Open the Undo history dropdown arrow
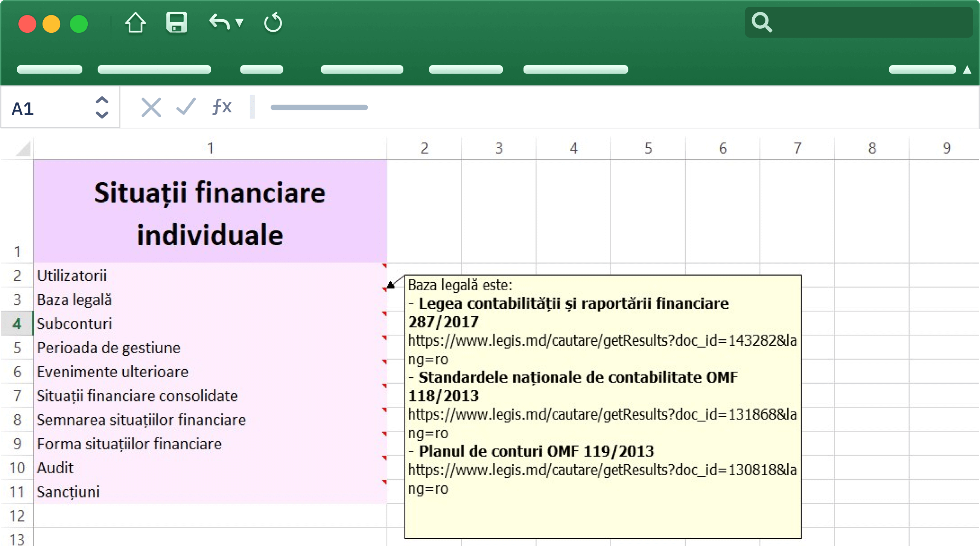 [239, 23]
